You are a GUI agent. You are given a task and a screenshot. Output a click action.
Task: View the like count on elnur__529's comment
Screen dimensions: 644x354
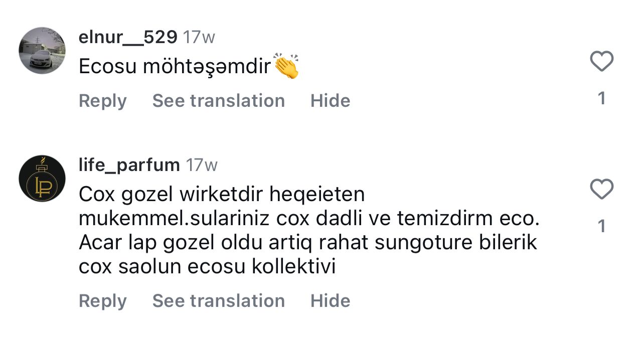click(x=602, y=98)
